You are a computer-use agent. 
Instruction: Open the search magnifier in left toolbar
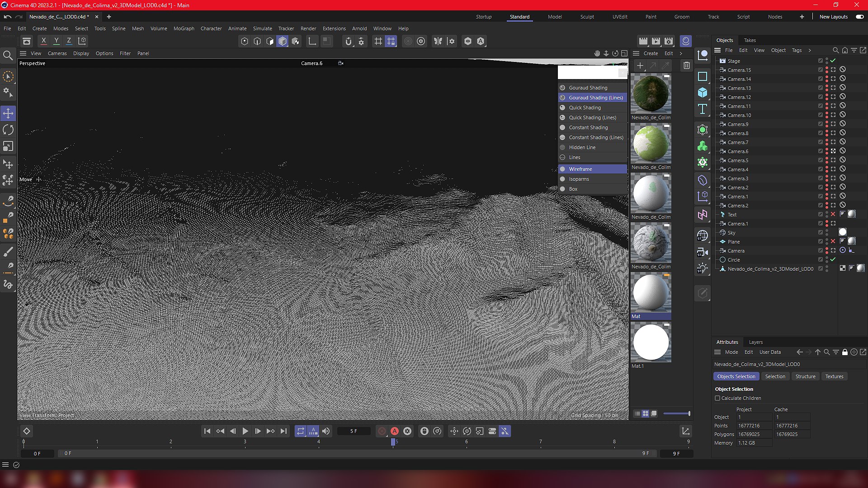(x=8, y=56)
